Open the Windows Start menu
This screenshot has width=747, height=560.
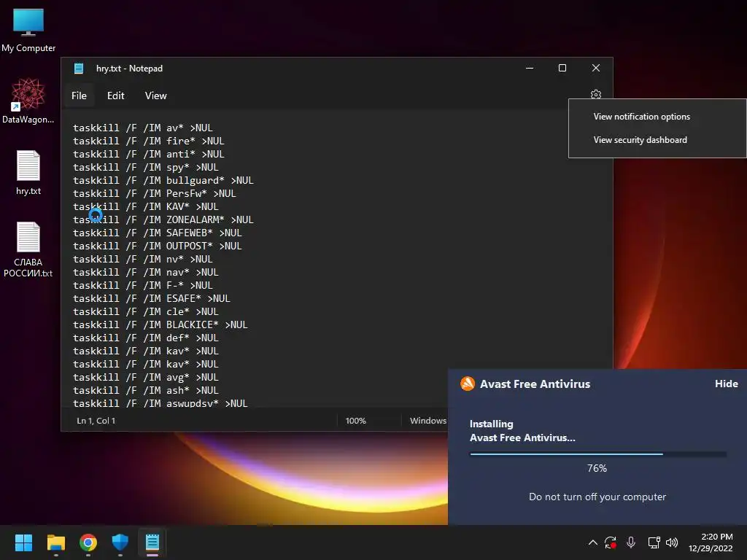[23, 542]
